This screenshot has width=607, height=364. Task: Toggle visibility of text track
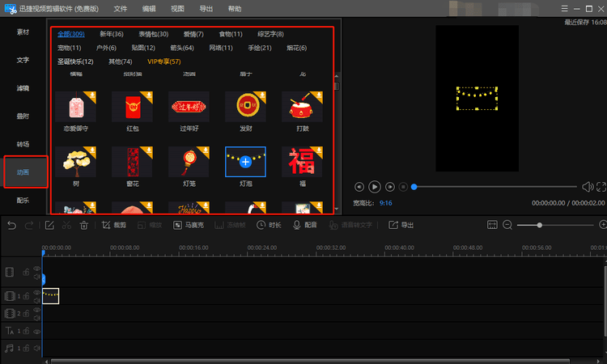pos(36,332)
